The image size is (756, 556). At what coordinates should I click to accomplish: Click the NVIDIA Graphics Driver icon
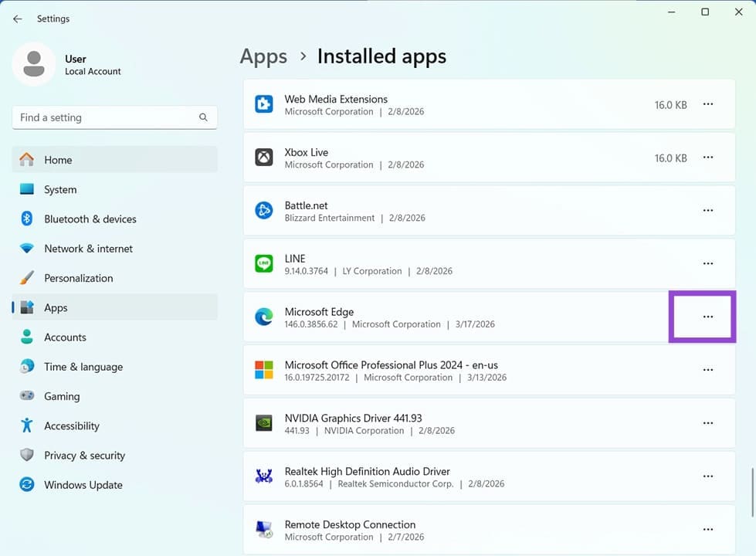[264, 423]
